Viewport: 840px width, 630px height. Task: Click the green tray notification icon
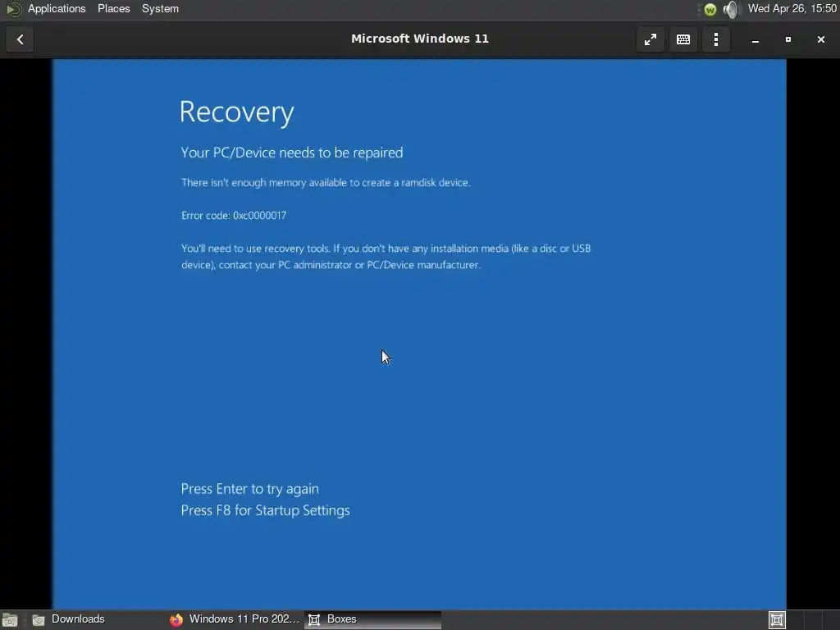[710, 9]
